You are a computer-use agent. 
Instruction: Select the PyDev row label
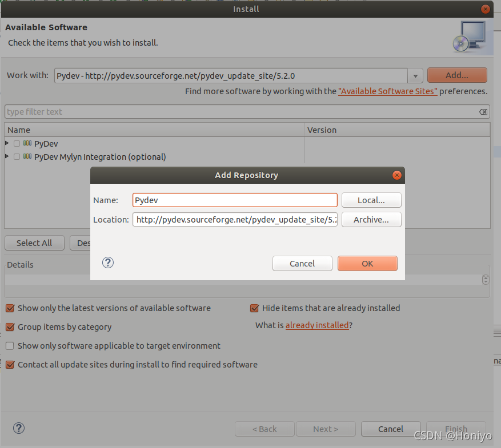[46, 144]
